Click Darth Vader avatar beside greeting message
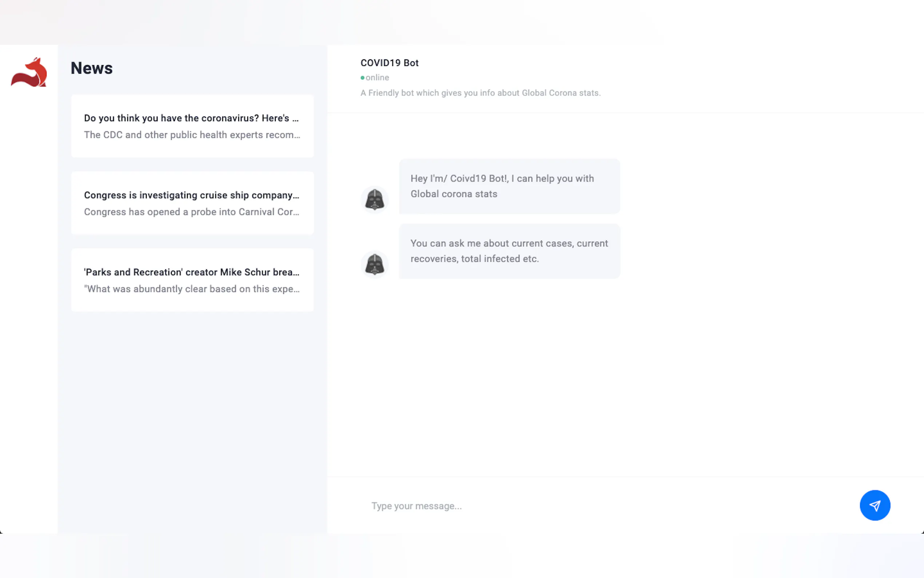 pos(374,199)
